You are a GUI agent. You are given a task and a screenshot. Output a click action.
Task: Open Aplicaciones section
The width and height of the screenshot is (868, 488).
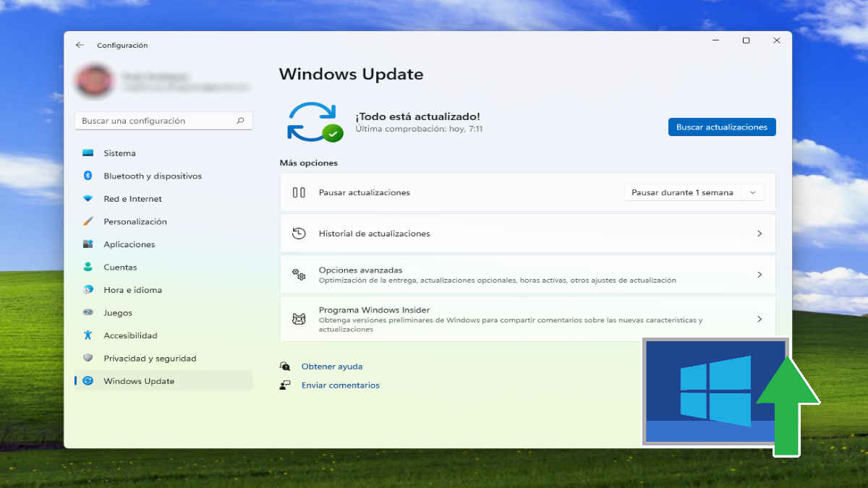tap(164, 244)
